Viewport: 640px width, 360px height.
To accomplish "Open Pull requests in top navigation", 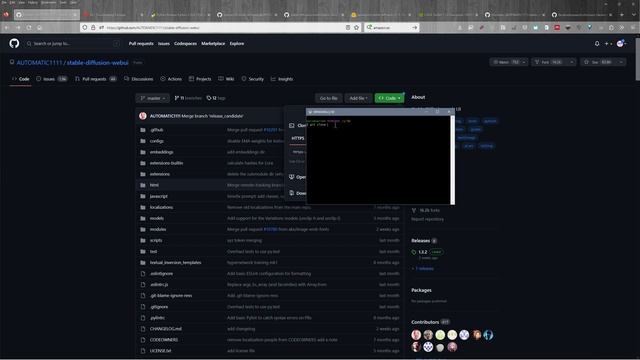I will (141, 43).
